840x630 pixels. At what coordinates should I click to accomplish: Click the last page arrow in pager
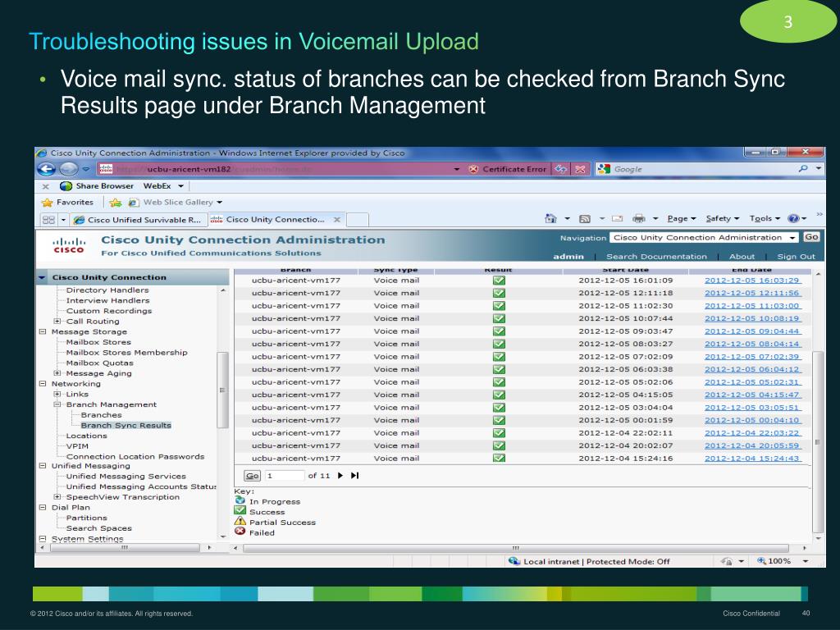354,476
